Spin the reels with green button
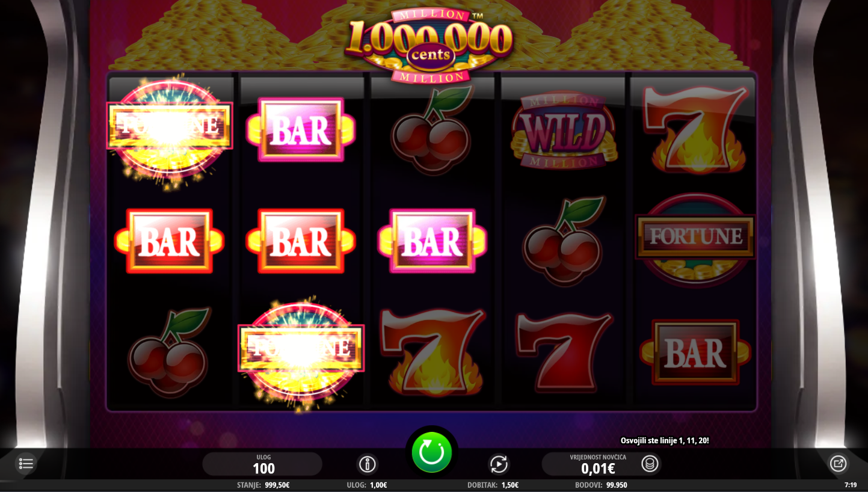 click(x=432, y=453)
